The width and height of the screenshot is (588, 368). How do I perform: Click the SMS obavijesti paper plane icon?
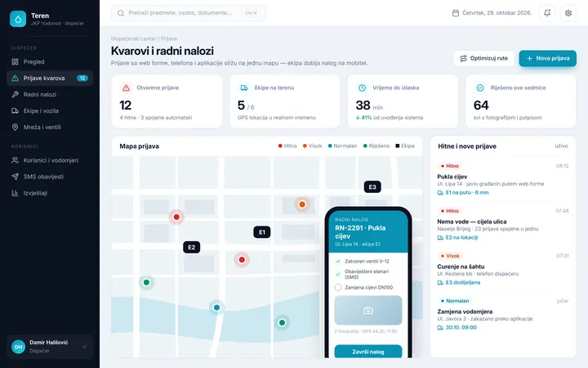point(15,177)
